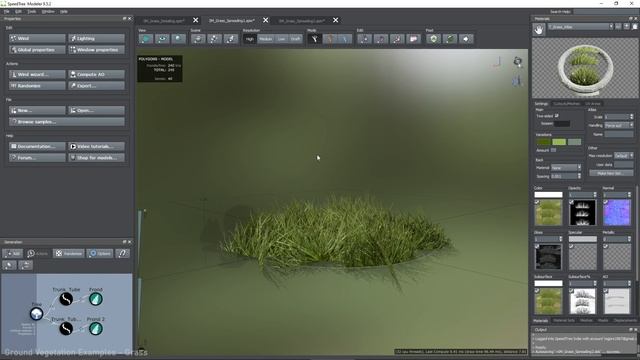Select the Frond node
640x360 pixels.
click(x=96, y=299)
